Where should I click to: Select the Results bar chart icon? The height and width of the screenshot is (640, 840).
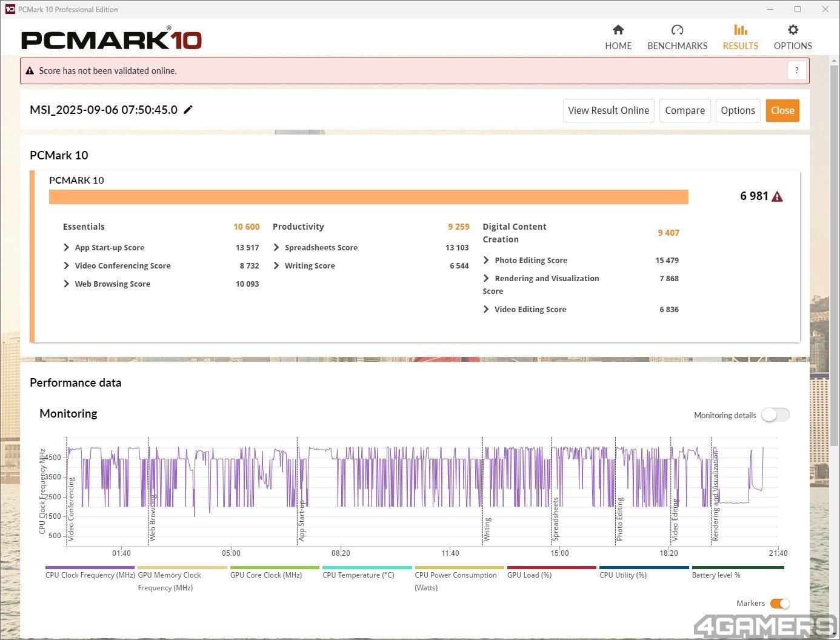tap(740, 30)
